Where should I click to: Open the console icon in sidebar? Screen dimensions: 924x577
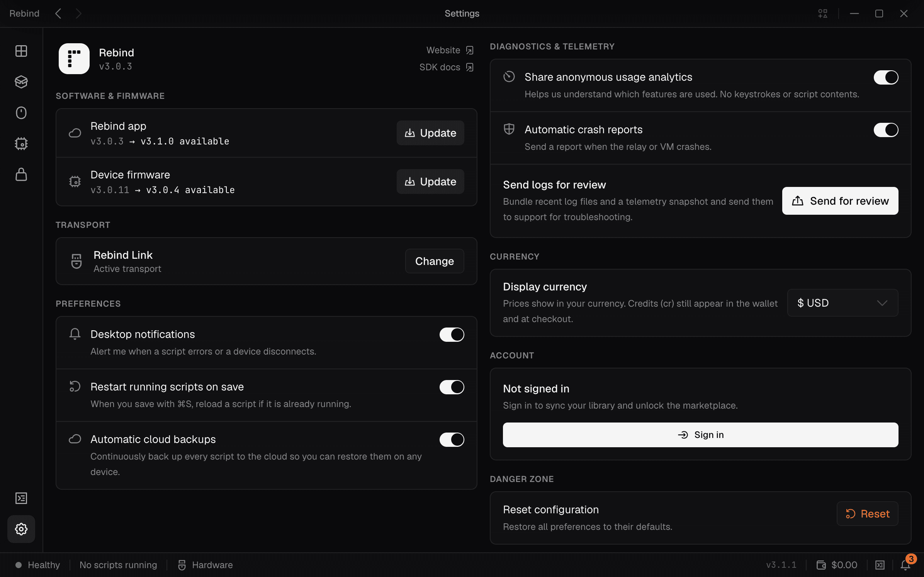point(21,498)
